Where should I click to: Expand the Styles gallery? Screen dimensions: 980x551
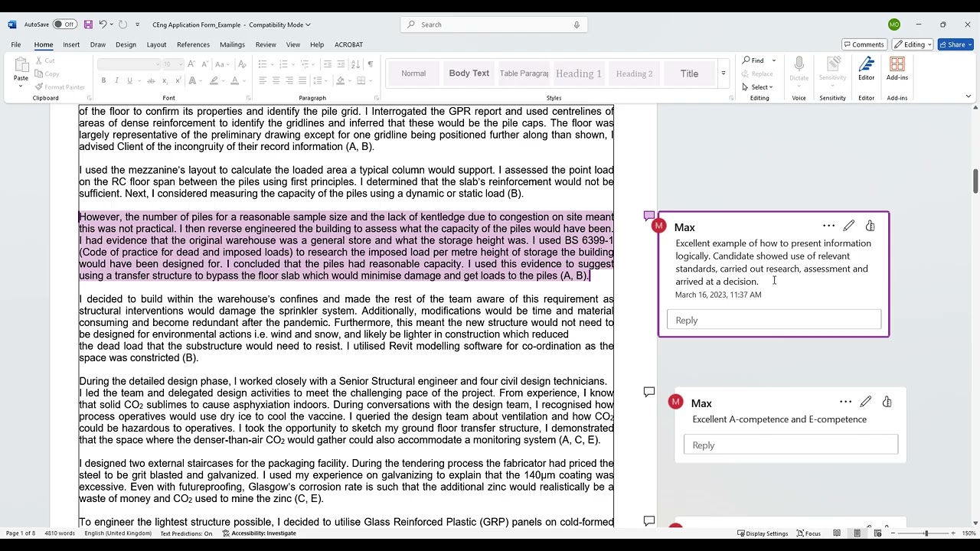(724, 73)
